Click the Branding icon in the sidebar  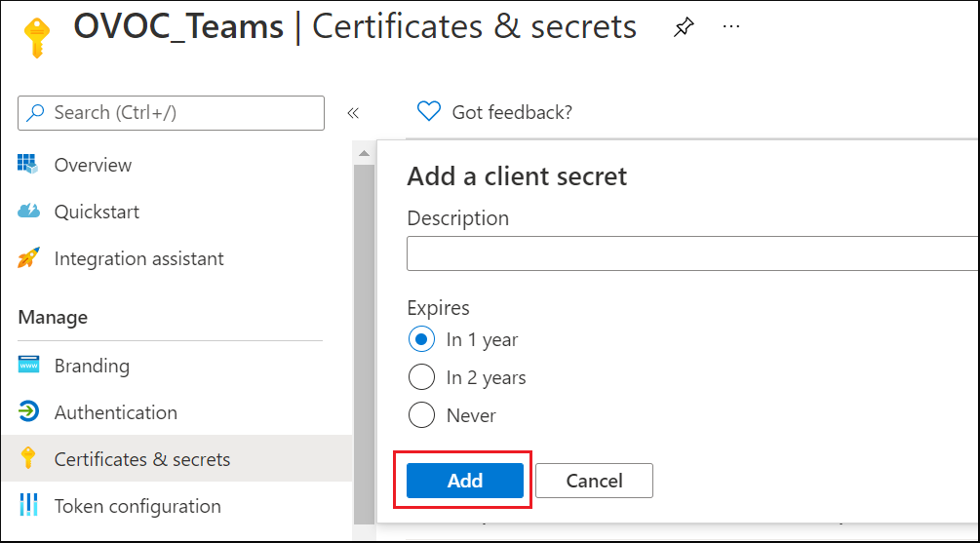coord(28,366)
